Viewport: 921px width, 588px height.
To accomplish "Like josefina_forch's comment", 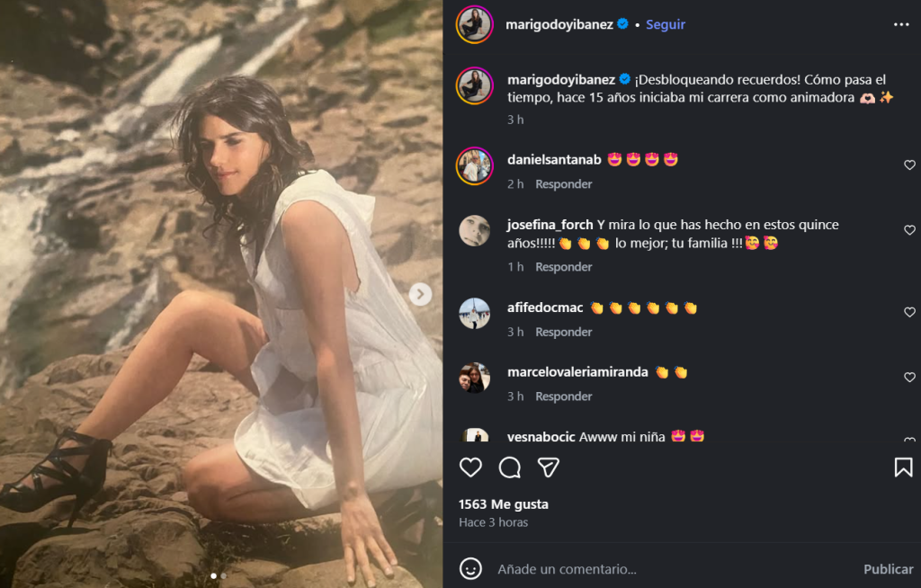I will (x=909, y=231).
